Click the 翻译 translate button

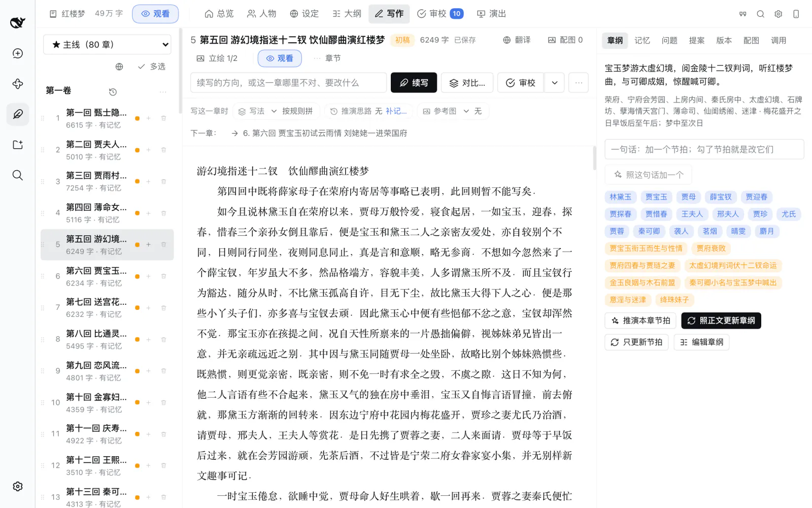pos(517,40)
